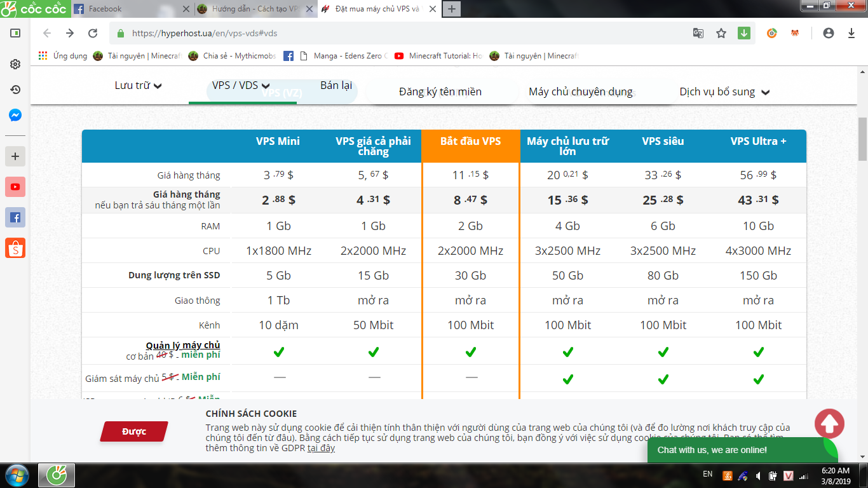The height and width of the screenshot is (488, 868).
Task: Switch to the Facebook tab
Action: point(131,9)
